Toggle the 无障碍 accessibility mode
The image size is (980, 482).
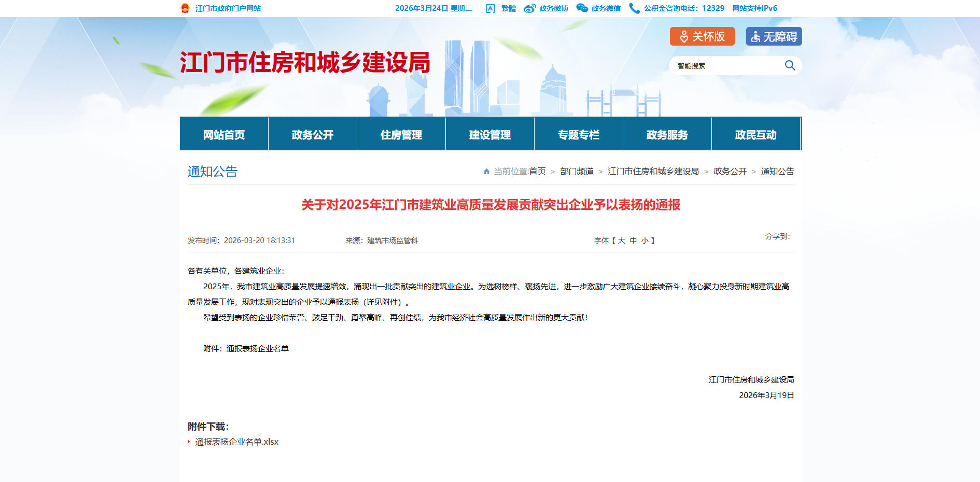tap(774, 36)
